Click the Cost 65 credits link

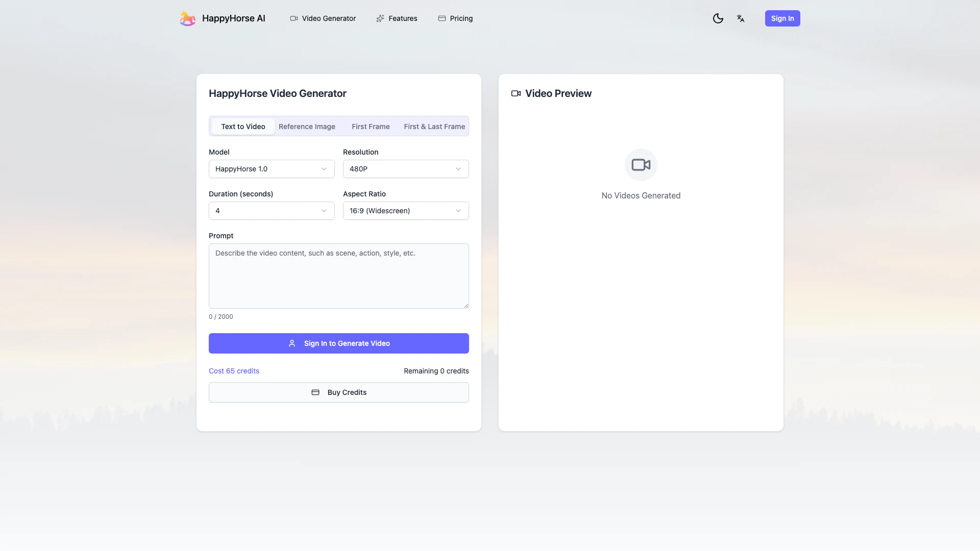(x=234, y=371)
